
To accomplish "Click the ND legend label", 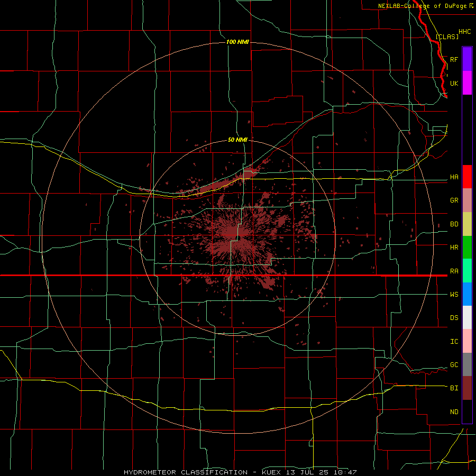I will click(x=454, y=411).
